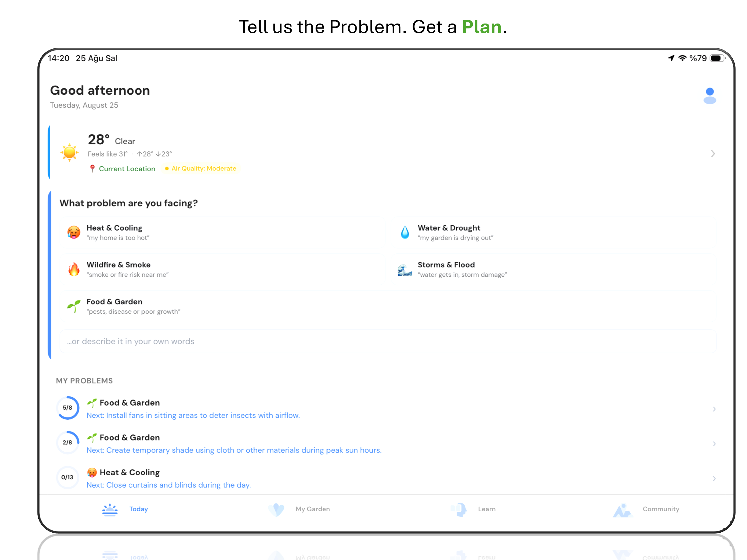
Task: Tap the sun weather icon
Action: pyautogui.click(x=69, y=152)
